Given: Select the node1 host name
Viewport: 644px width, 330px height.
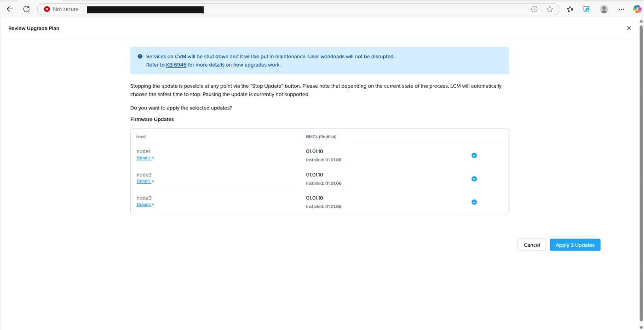Looking at the screenshot, I should (144, 151).
